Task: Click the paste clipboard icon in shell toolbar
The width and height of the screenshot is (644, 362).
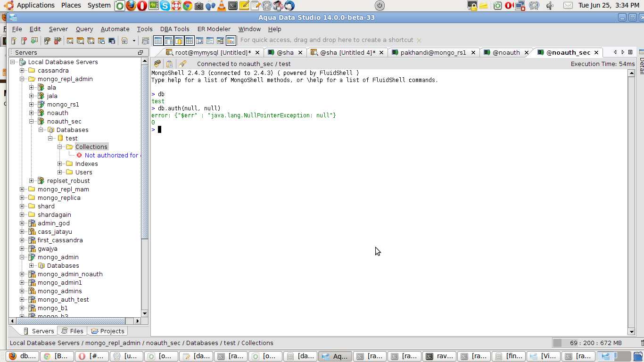Action: click(x=169, y=64)
